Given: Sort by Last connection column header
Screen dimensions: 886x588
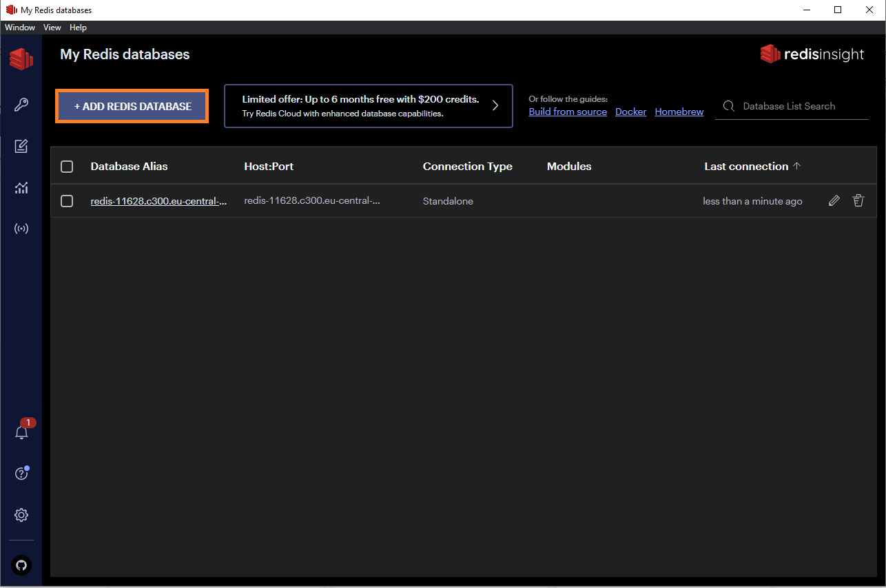Looking at the screenshot, I should 746,167.
